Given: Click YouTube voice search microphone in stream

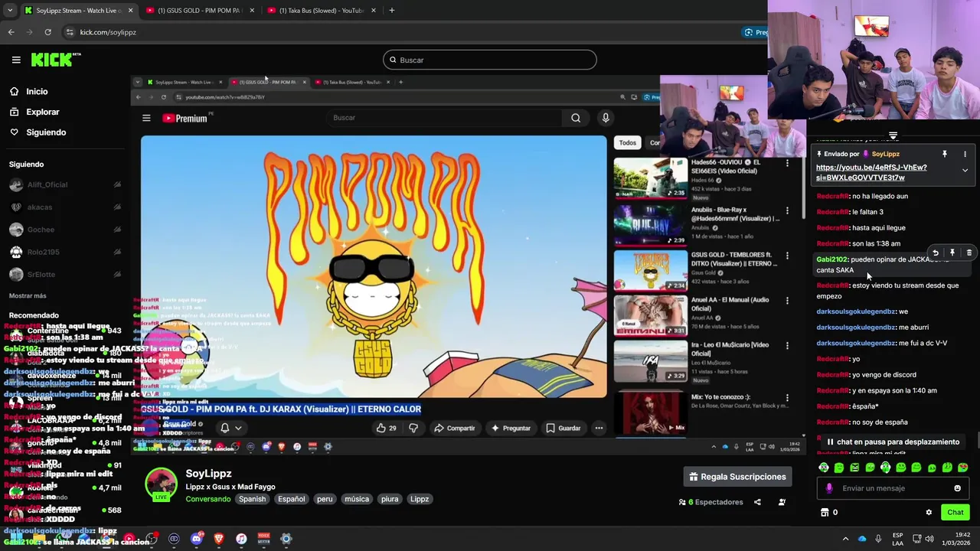Looking at the screenshot, I should tap(606, 118).
